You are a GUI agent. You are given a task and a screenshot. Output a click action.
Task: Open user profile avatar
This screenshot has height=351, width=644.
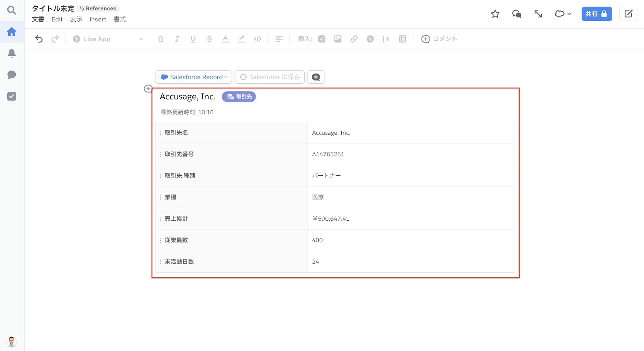point(12,342)
